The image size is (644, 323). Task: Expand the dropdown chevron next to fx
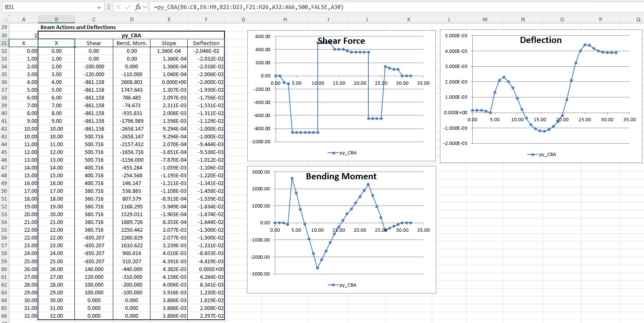coord(145,7)
